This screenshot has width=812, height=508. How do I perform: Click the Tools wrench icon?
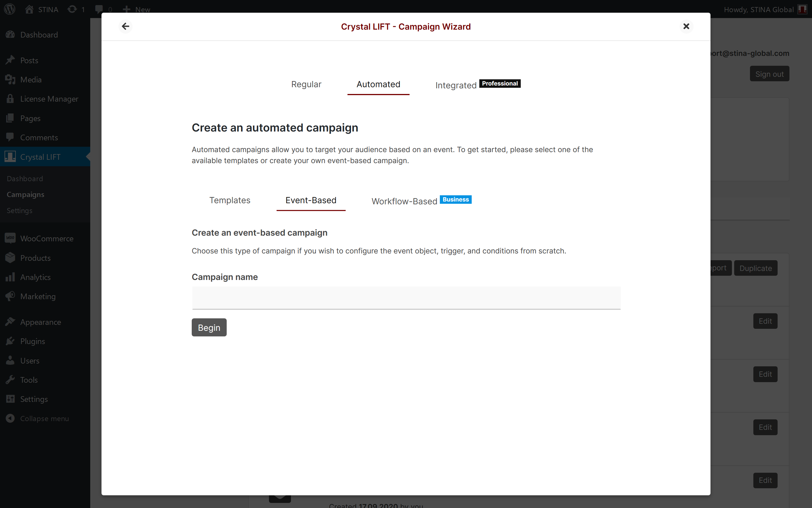point(10,380)
